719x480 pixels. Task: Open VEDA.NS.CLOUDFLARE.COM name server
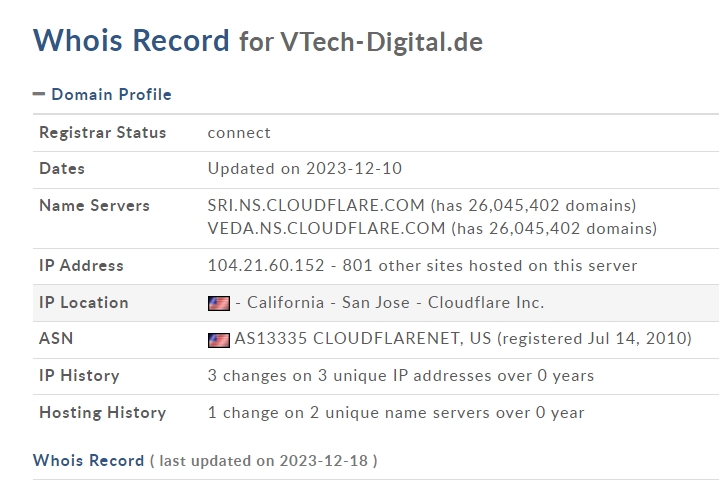click(x=326, y=228)
